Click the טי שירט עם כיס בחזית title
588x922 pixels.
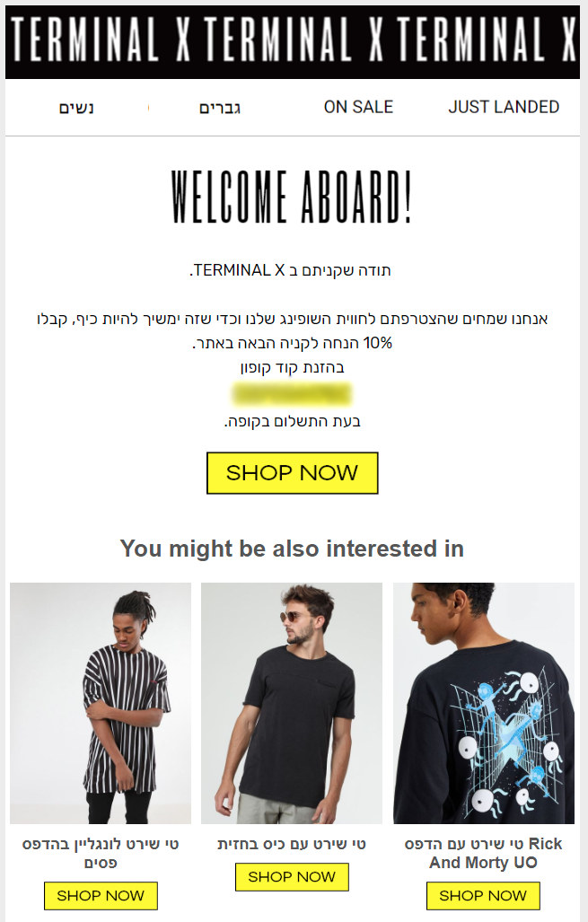[292, 845]
